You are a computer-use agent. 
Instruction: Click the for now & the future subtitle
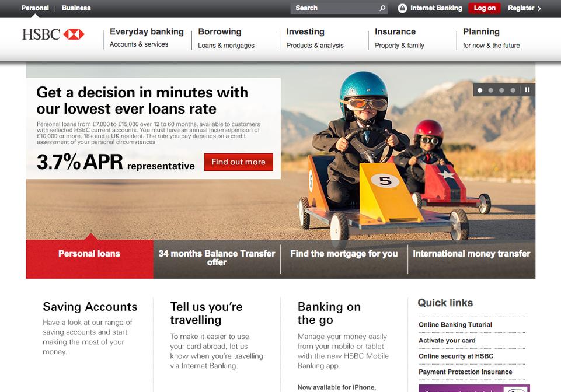(x=491, y=45)
